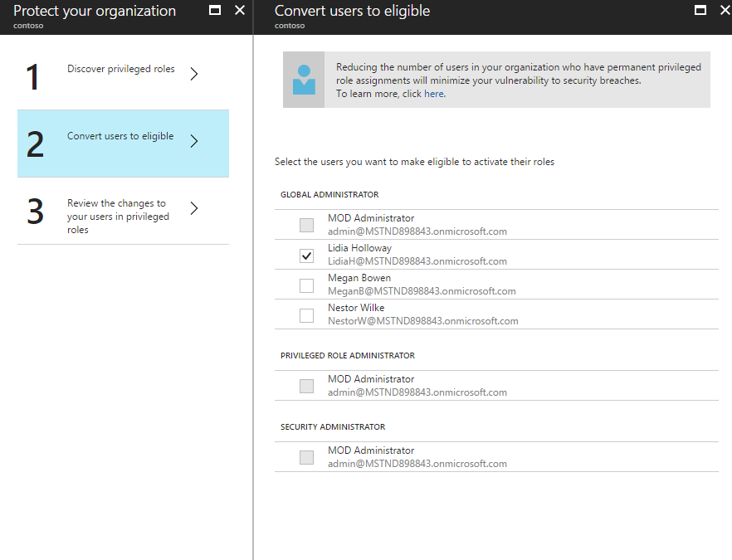
Task: Click MOD Administrator checkbox under Security Administrator
Action: 307,457
